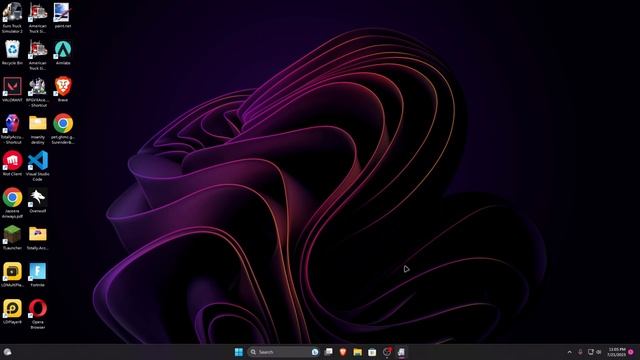640x360 pixels.
Task: Open Brave from the taskbar
Action: pos(343,352)
